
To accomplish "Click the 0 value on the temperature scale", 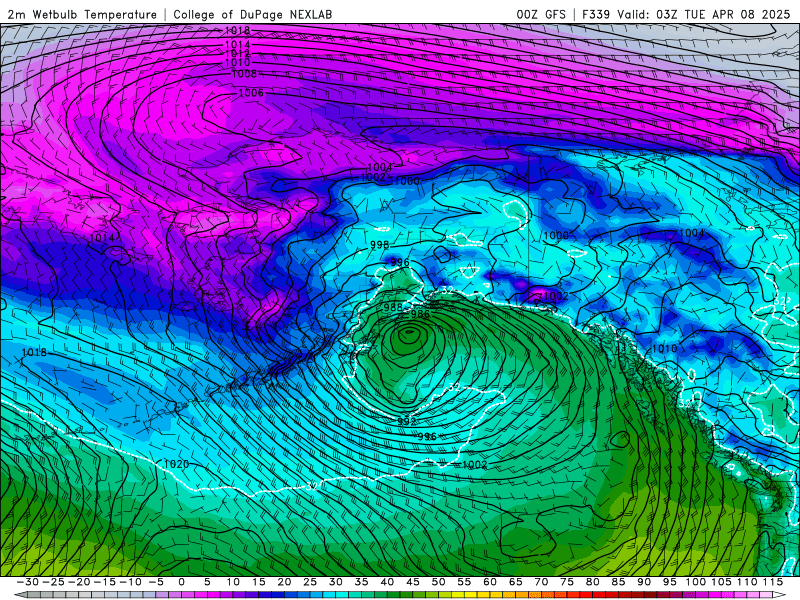I will click(x=181, y=582).
